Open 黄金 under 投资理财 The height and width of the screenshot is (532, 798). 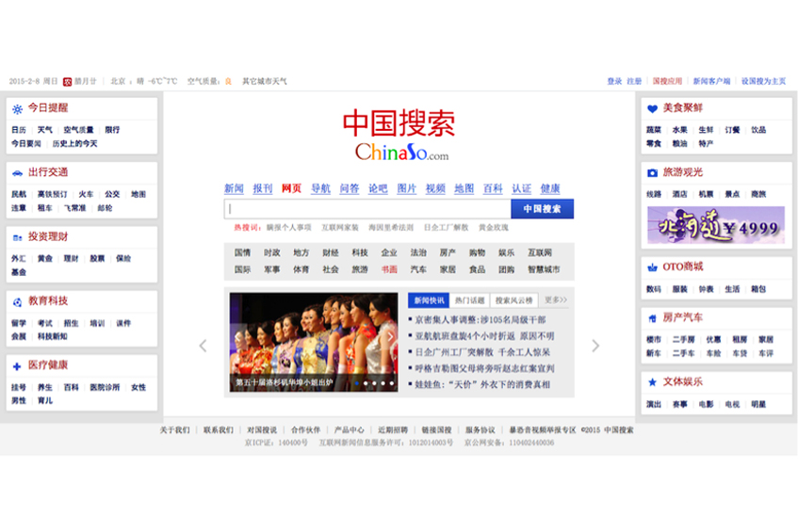pyautogui.click(x=45, y=259)
